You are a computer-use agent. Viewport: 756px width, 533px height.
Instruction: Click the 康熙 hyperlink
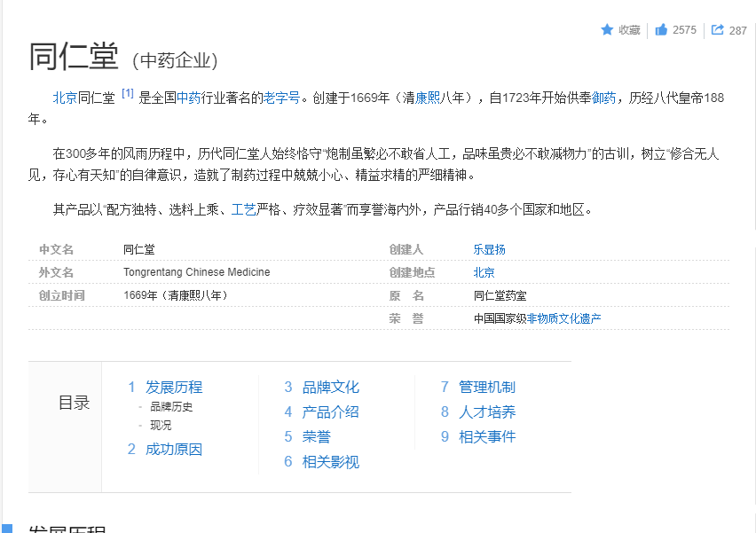pyautogui.click(x=428, y=98)
